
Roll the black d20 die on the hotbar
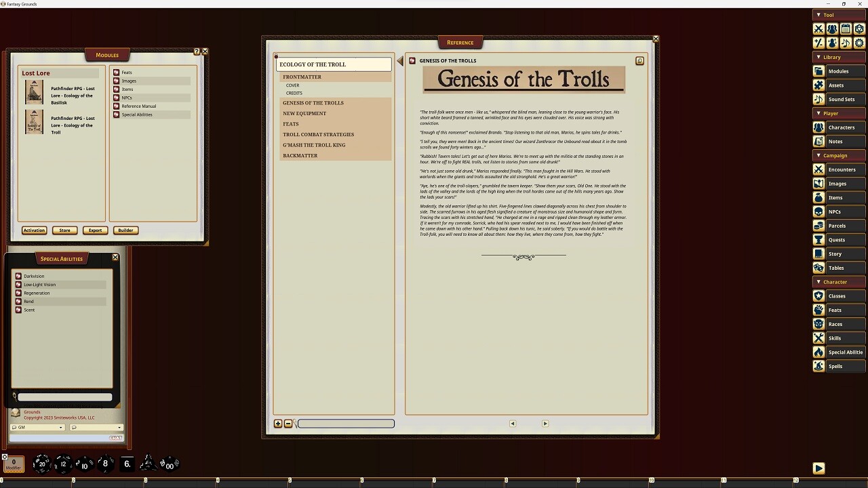(x=42, y=464)
